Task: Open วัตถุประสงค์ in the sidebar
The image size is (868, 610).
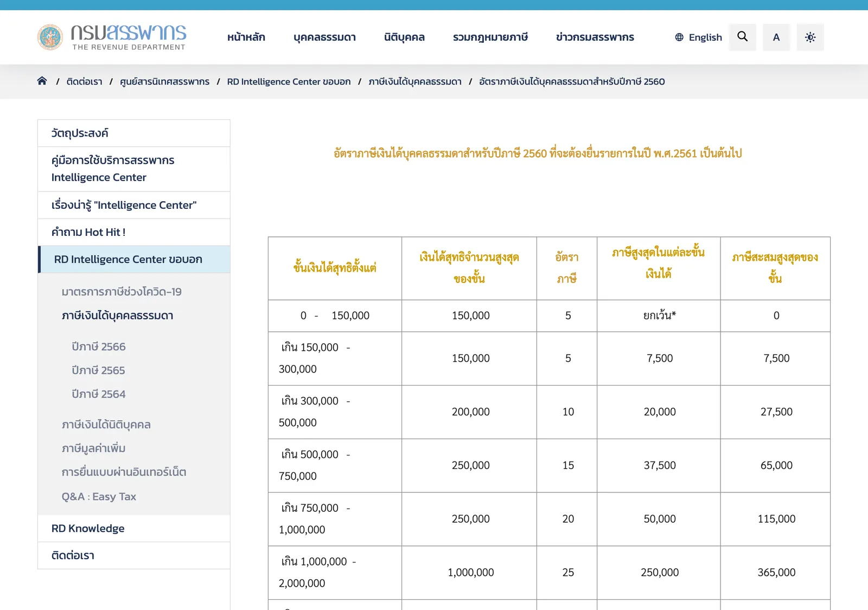Action: (x=134, y=133)
